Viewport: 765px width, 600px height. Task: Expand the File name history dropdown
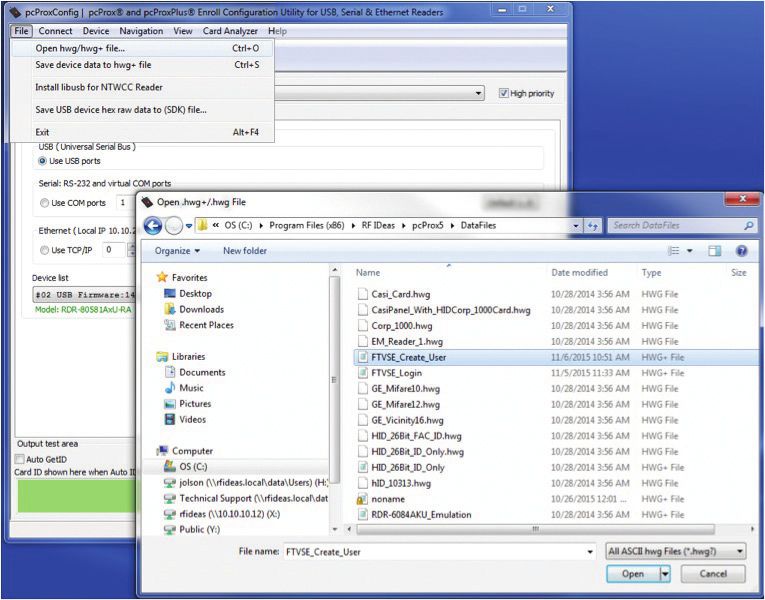(590, 552)
